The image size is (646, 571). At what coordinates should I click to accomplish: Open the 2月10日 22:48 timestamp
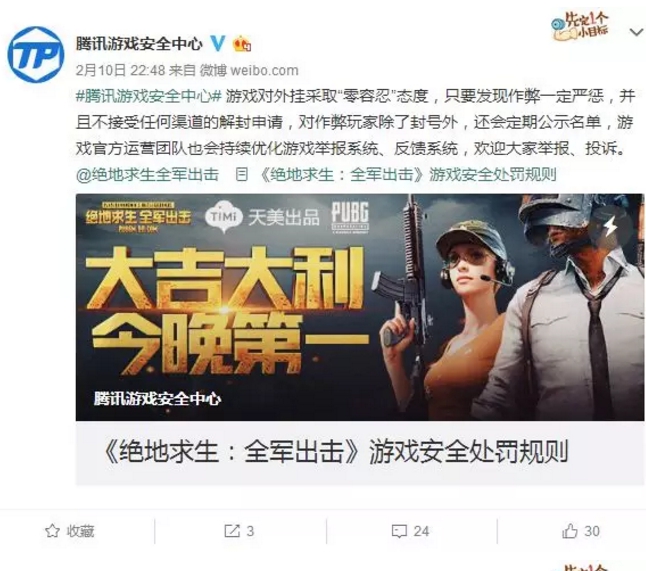[x=120, y=70]
